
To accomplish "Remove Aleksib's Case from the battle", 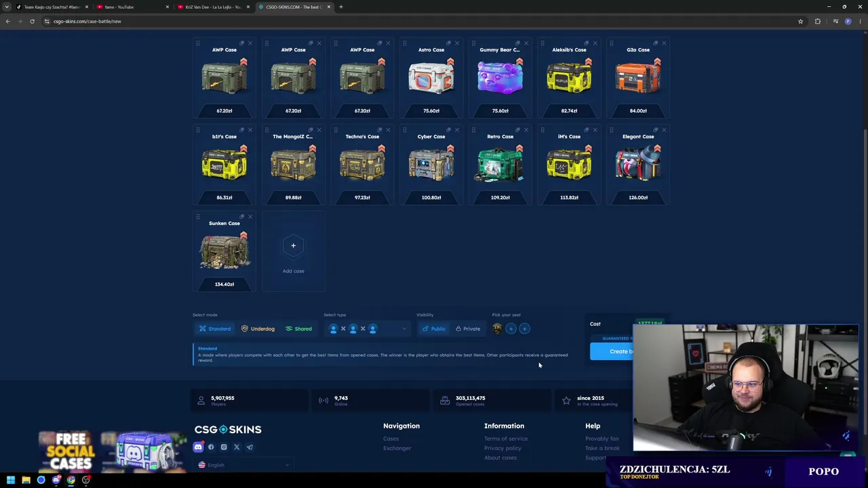I will pos(595,43).
